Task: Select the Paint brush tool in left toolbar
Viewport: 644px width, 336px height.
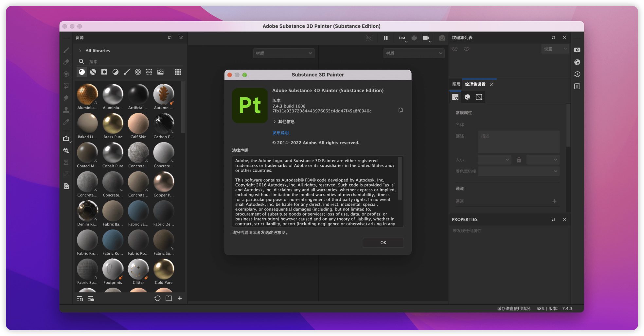Action: pos(66,50)
